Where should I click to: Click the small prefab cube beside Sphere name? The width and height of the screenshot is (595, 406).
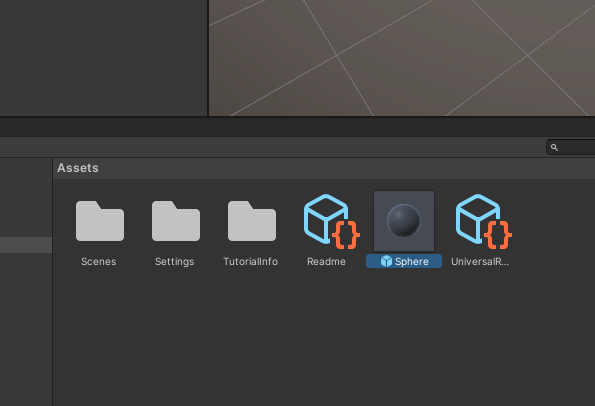(x=386, y=261)
